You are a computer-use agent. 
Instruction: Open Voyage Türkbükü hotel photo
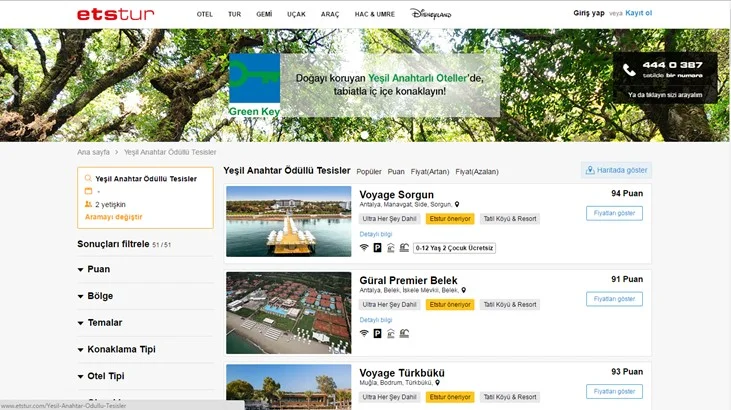tap(289, 387)
